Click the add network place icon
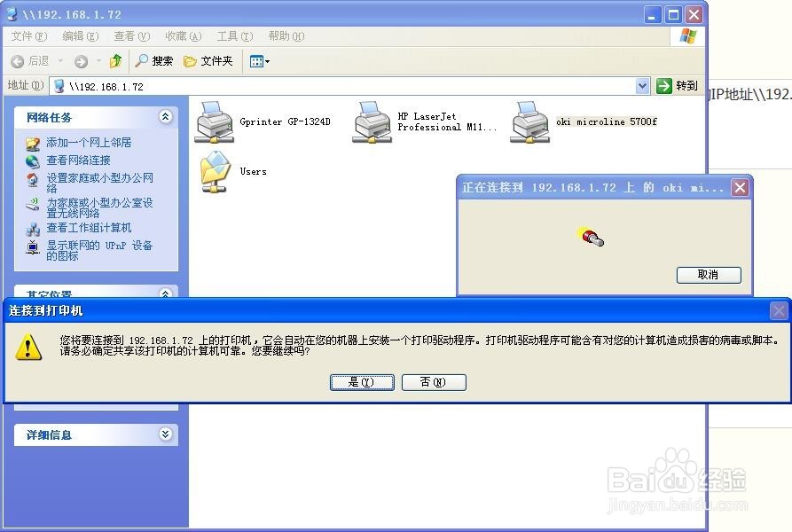This screenshot has width=792, height=532. (x=33, y=144)
